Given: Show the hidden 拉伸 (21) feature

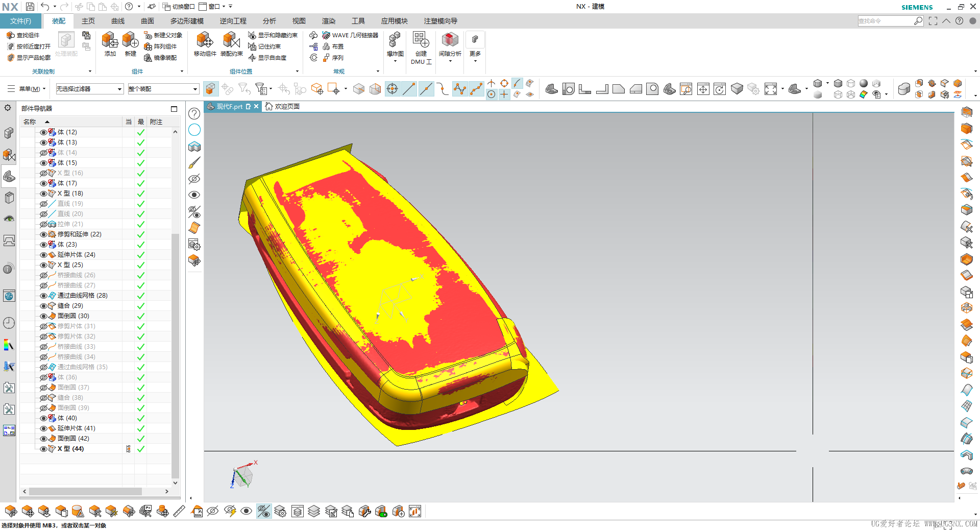Looking at the screenshot, I should coord(43,224).
